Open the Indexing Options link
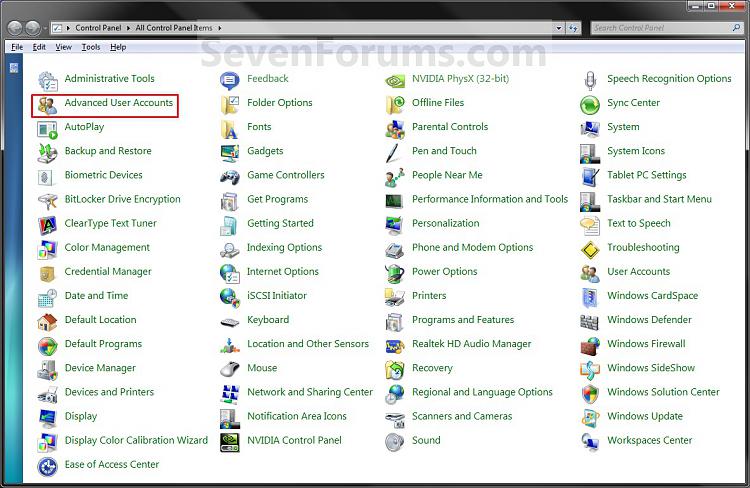The height and width of the screenshot is (488, 750). 285,247
